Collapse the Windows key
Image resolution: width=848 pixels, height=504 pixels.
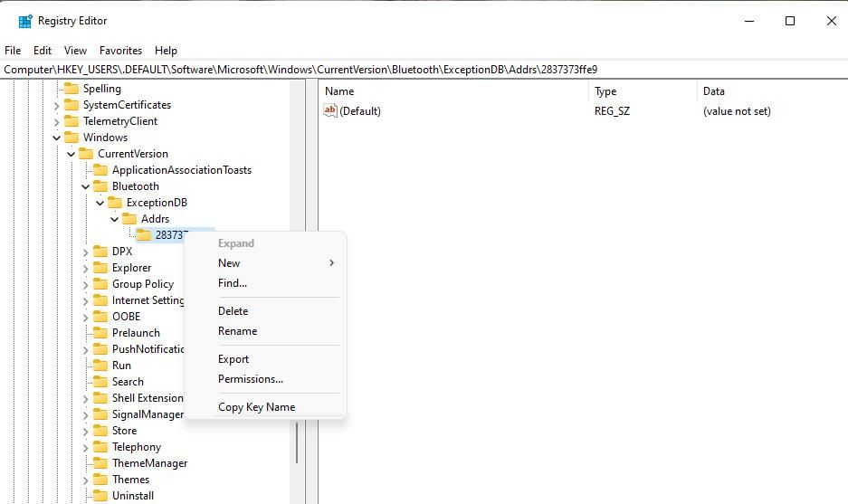click(x=57, y=138)
